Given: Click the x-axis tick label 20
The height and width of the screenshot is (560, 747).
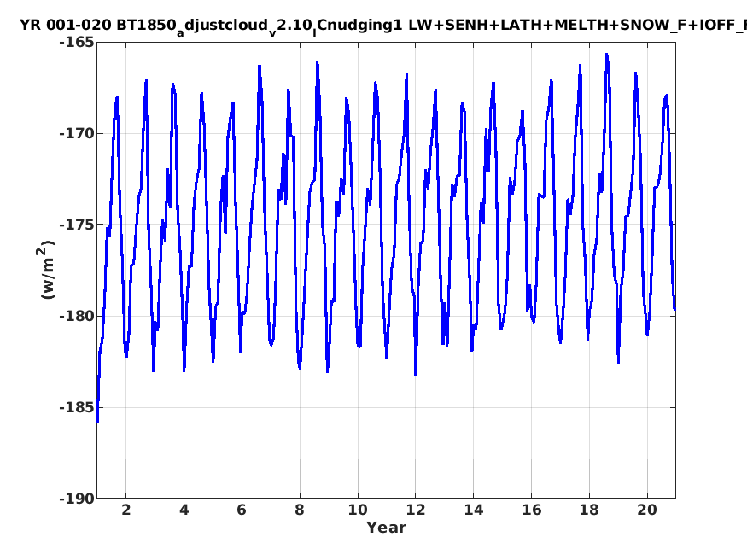Looking at the screenshot, I should (x=647, y=510).
